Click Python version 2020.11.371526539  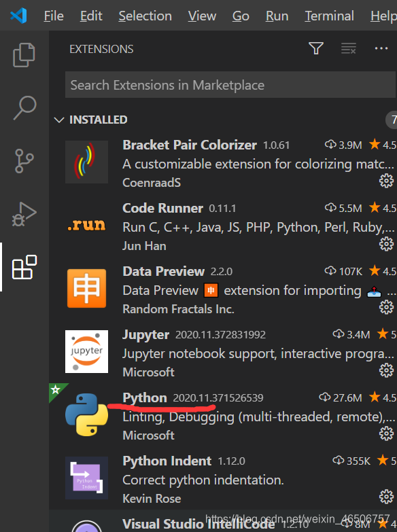(x=218, y=398)
